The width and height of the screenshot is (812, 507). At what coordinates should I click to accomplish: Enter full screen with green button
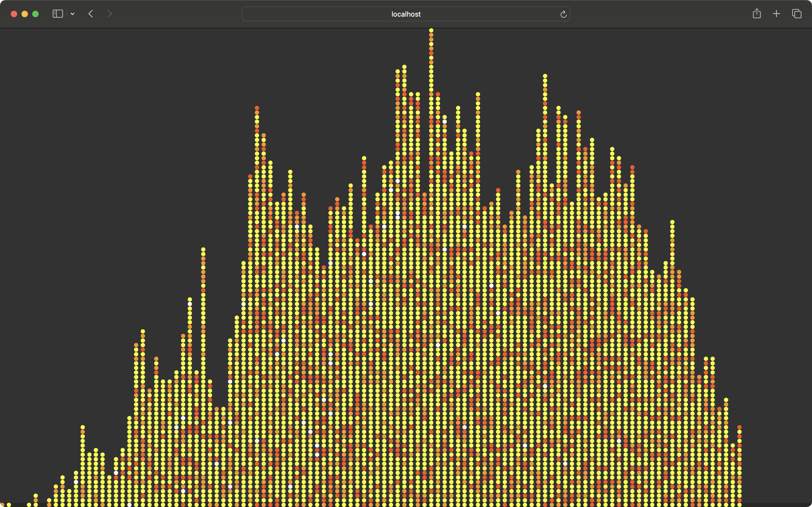(35, 14)
